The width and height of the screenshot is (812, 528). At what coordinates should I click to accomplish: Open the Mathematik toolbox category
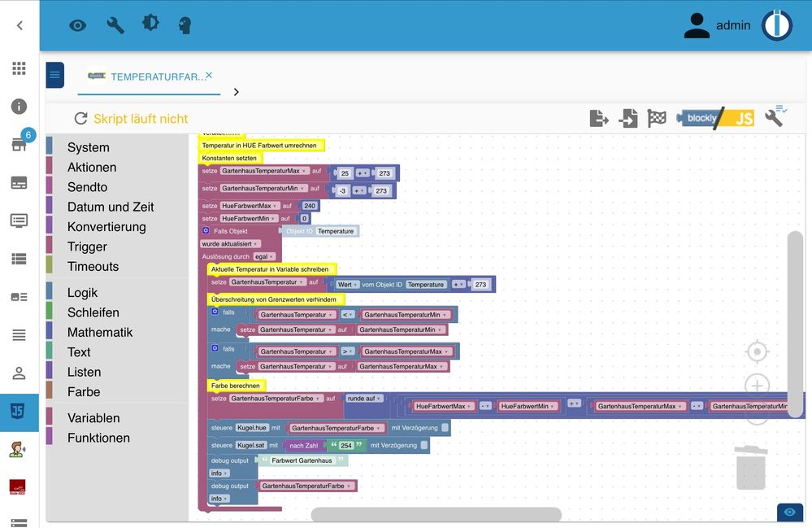[100, 332]
